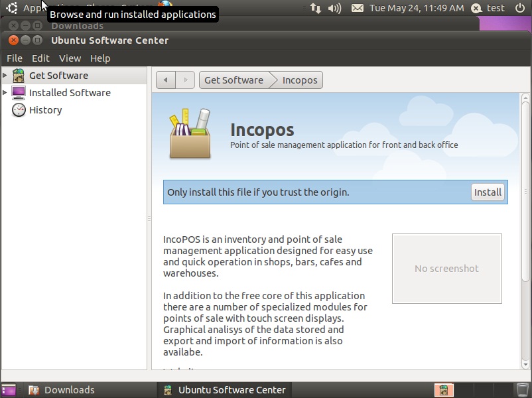Expand the Get Software tree node
Viewport: 532px width, 398px height.
(x=5, y=76)
